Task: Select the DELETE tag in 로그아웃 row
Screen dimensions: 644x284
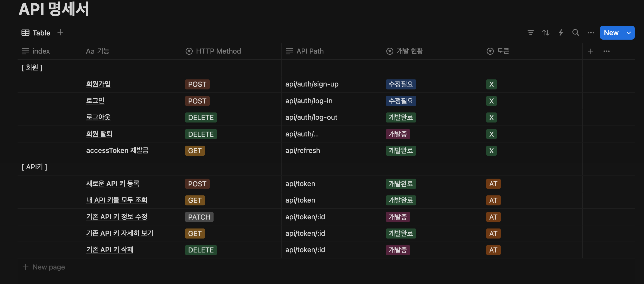Action: 201,117
